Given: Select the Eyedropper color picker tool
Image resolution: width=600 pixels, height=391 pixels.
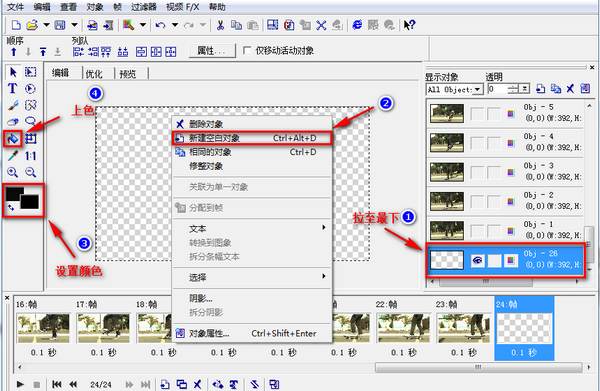Looking at the screenshot, I should (13, 155).
